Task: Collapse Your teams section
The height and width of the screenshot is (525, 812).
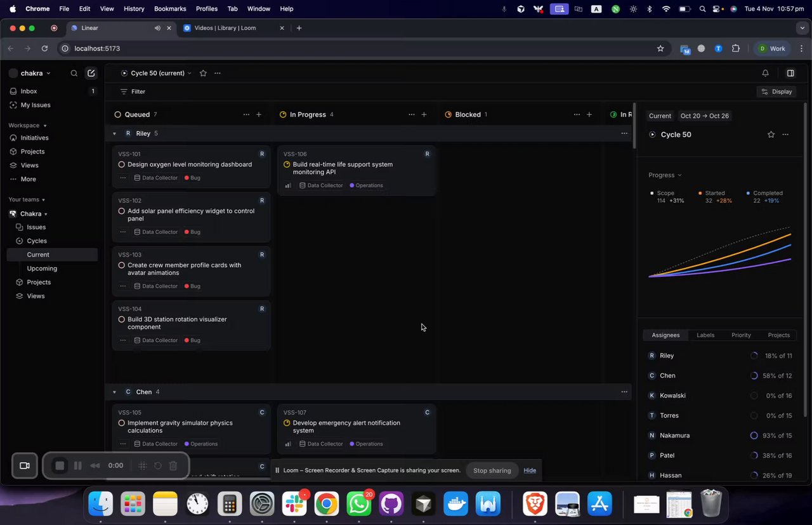Action: pyautogui.click(x=27, y=199)
